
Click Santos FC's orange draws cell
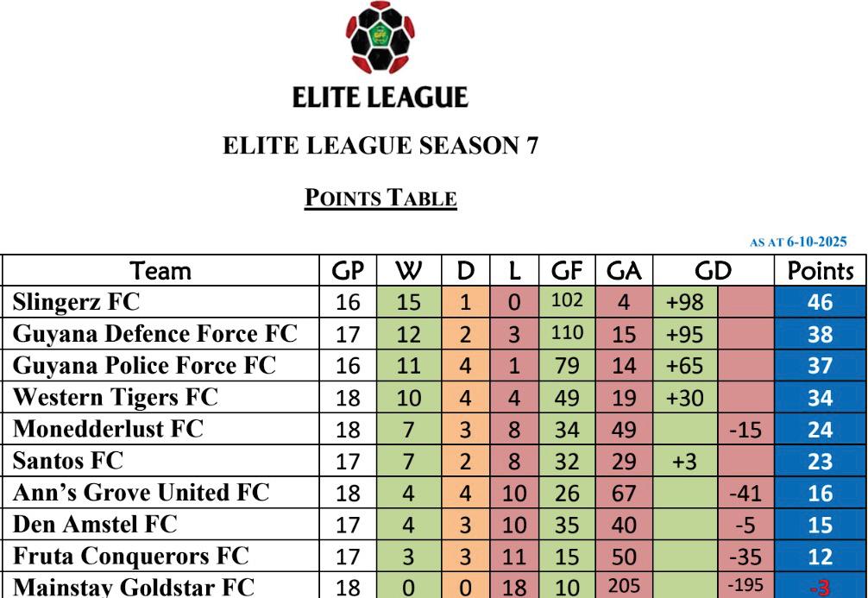pyautogui.click(x=464, y=461)
